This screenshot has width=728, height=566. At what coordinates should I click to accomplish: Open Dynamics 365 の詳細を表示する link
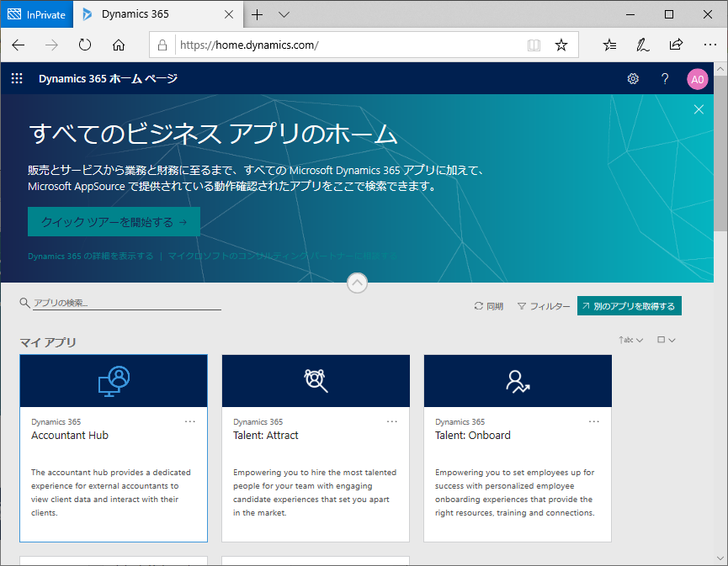[91, 257]
